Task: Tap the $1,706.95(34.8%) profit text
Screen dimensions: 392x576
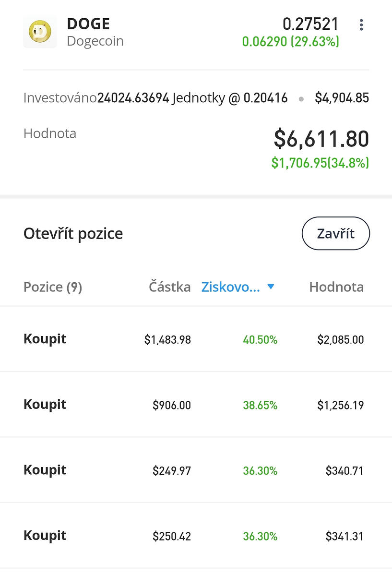Action: [320, 163]
